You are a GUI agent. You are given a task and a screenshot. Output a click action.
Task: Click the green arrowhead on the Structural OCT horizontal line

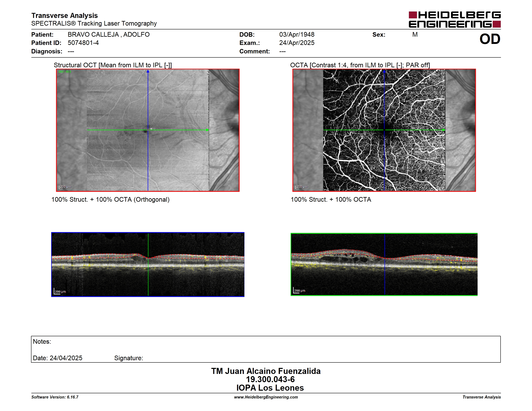click(x=207, y=130)
